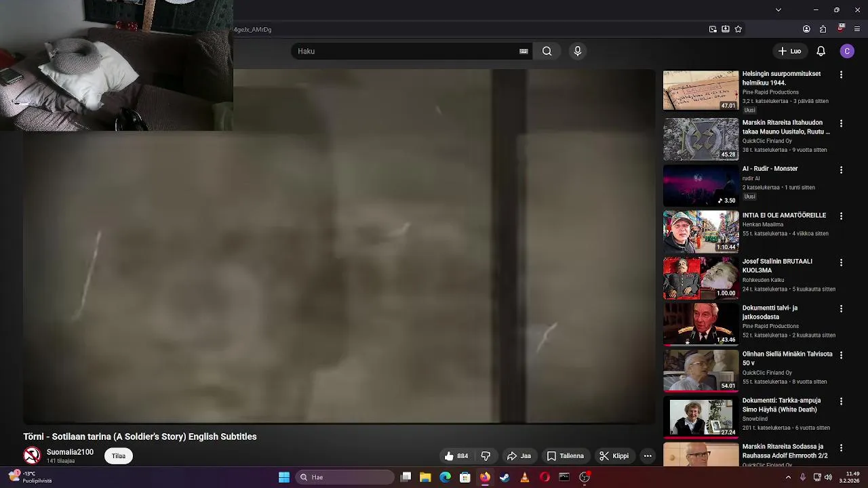Open Dokumentti talvi- ja jatkosodasta thumbnail
The width and height of the screenshot is (868, 488).
pos(701,324)
